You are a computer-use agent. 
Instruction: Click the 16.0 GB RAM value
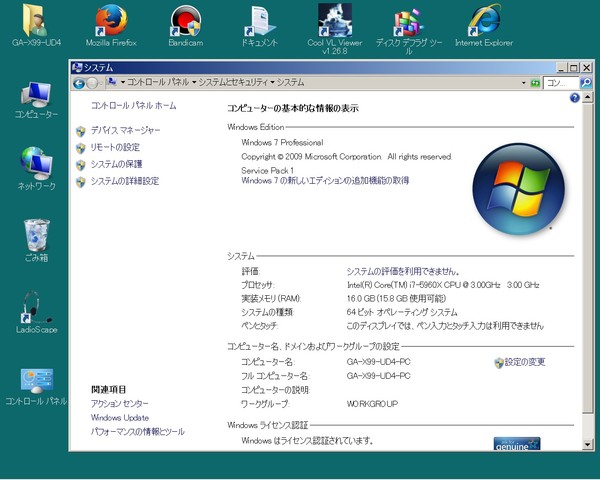396,299
